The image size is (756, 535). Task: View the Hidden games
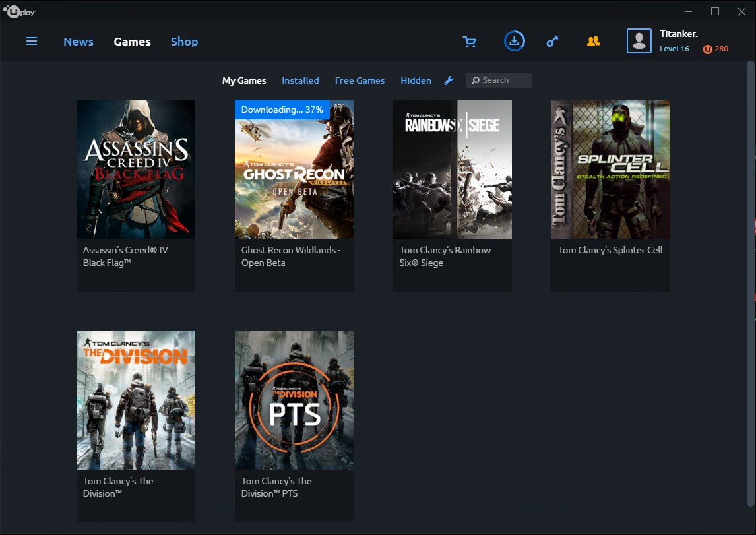pos(416,80)
